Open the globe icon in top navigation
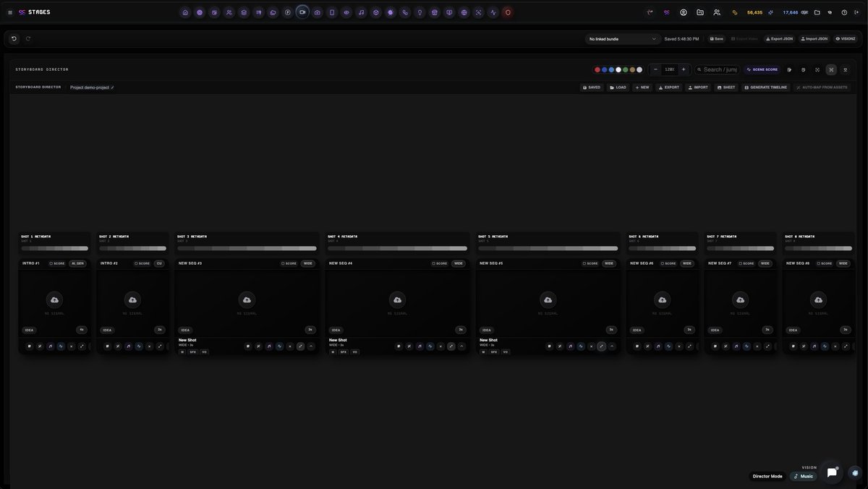Image resolution: width=868 pixels, height=489 pixels. point(464,12)
